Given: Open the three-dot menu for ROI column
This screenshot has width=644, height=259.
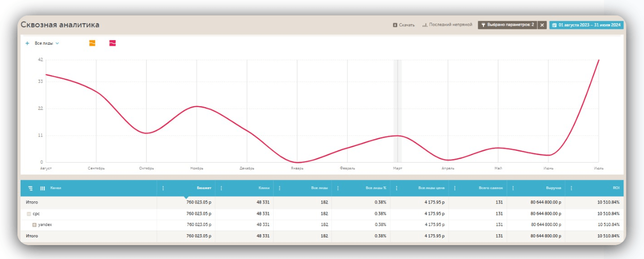Looking at the screenshot, I should [571, 188].
